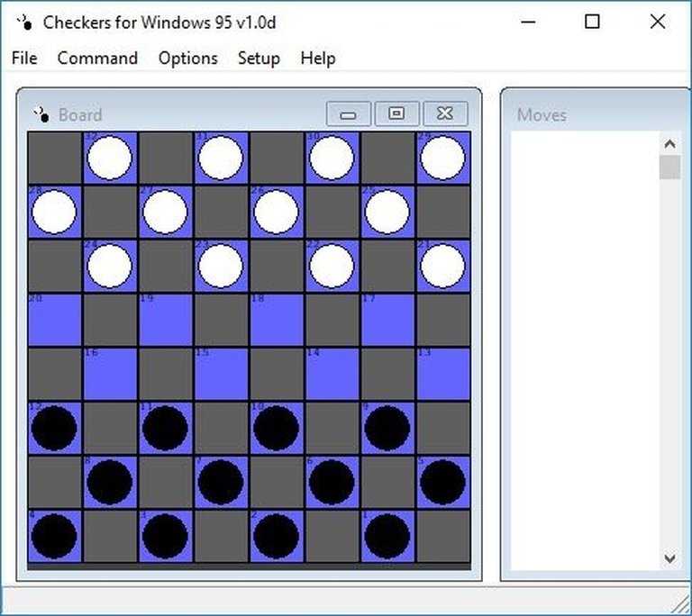692x616 pixels.
Task: Select the white checker on square 21
Action: (442, 266)
